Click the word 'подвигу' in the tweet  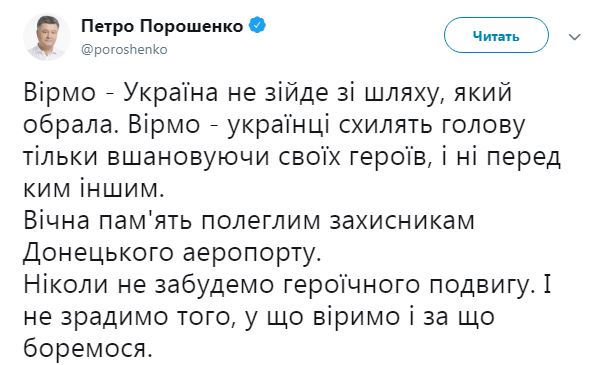tap(479, 286)
